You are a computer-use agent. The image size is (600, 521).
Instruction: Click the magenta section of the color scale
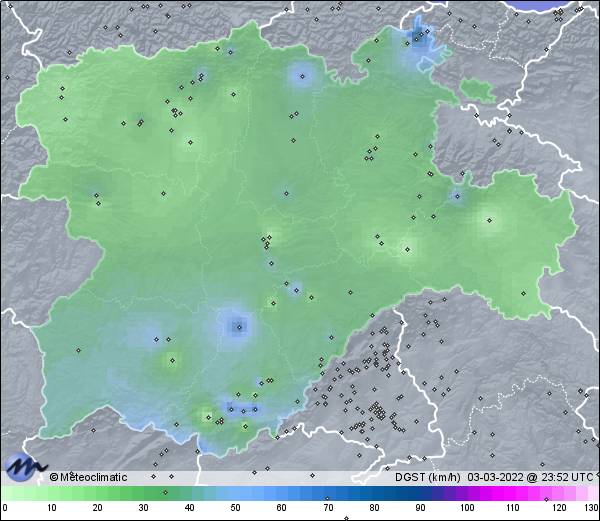pos(509,493)
